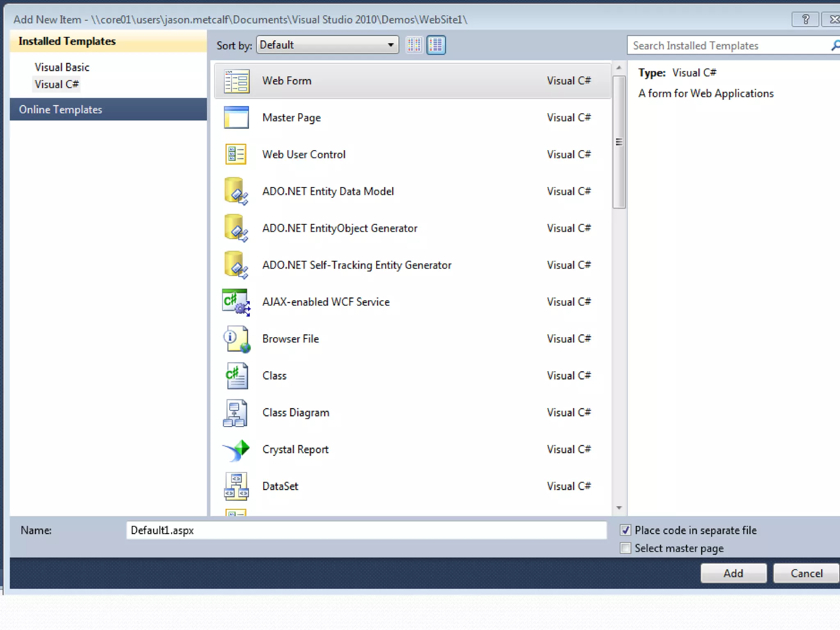The width and height of the screenshot is (840, 630).
Task: Select Visual Basic template category
Action: coord(62,67)
